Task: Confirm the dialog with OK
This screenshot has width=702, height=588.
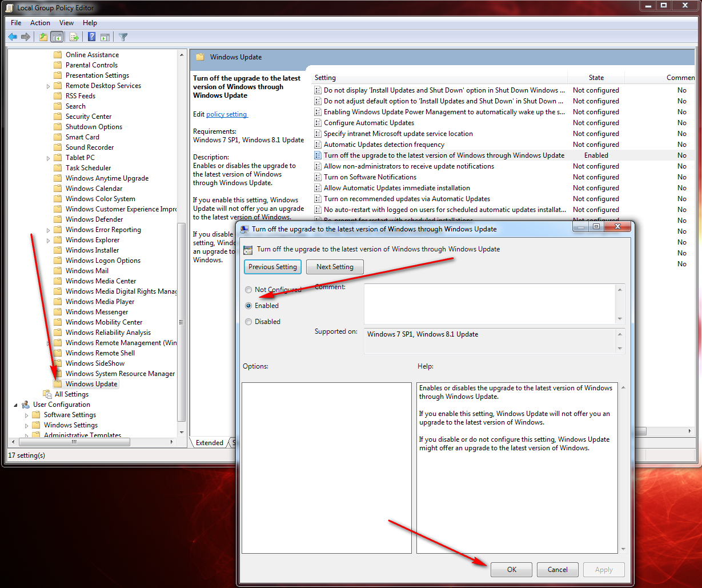Action: point(511,570)
